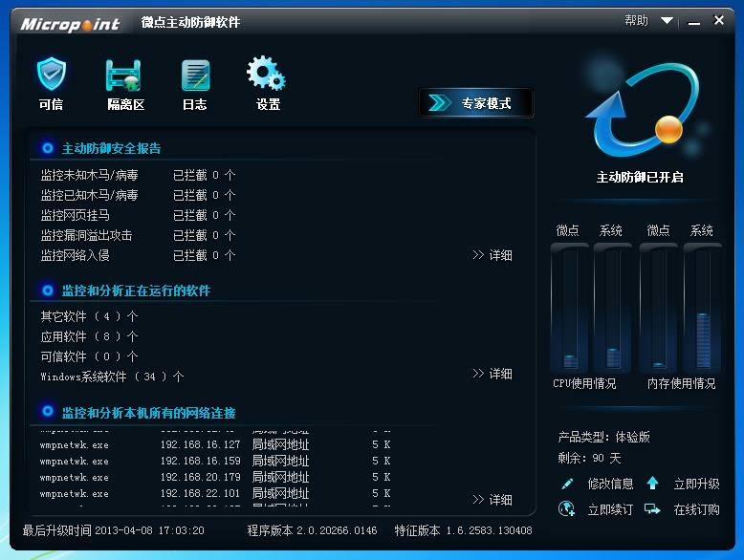The width and height of the screenshot is (744, 560).
Task: Click the 监控和分析正在运行的软件 heading
Action: (136, 291)
